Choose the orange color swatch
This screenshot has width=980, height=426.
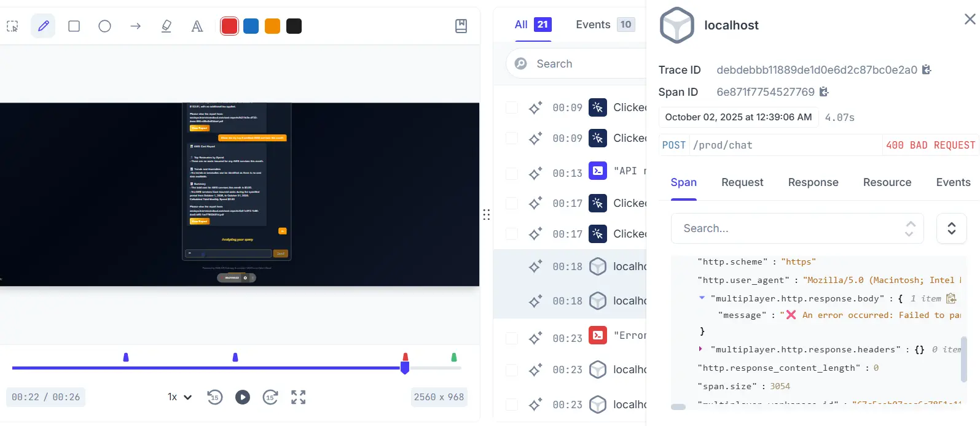tap(273, 26)
